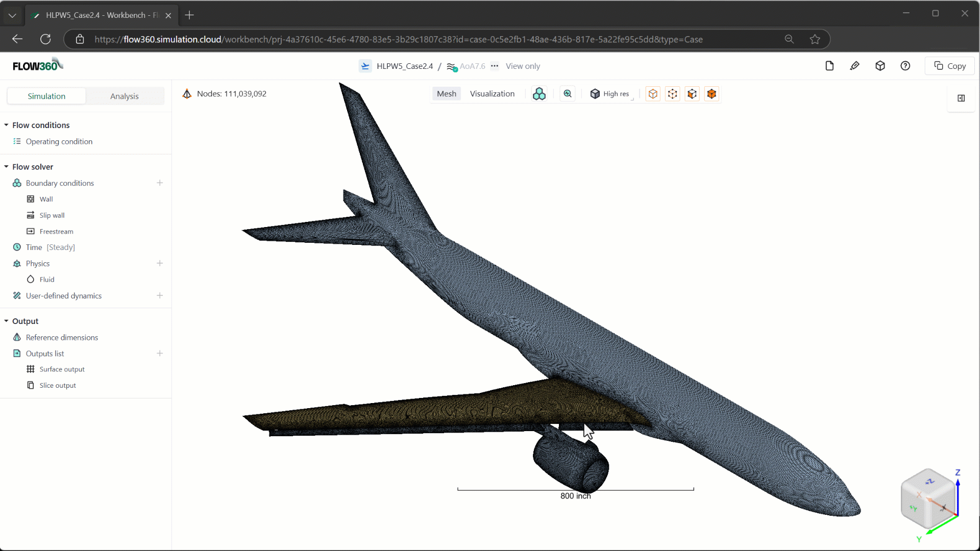Click the mesh nodes hexagon icon
This screenshot has width=980, height=551.
[540, 93]
